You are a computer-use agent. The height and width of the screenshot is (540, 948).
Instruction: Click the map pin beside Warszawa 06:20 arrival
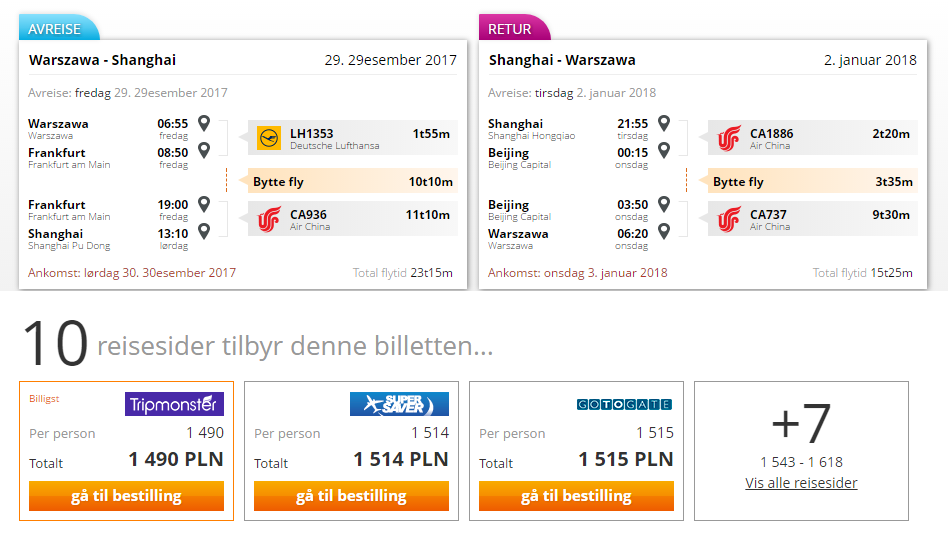(664, 231)
